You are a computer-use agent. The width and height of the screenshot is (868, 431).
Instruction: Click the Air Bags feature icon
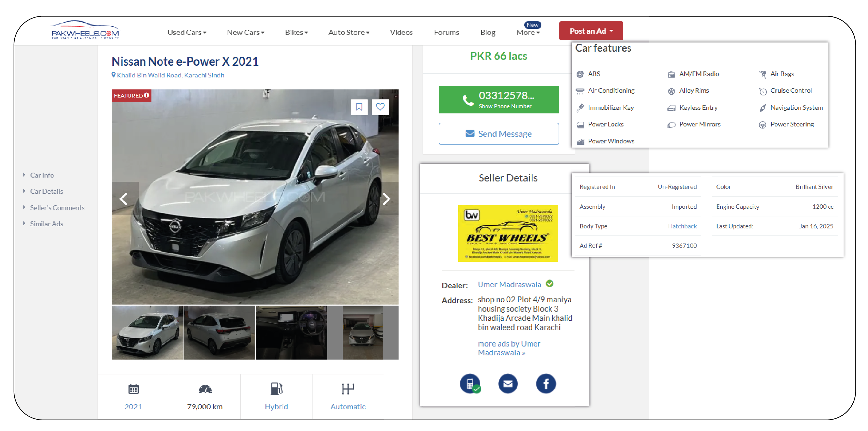pyautogui.click(x=762, y=74)
